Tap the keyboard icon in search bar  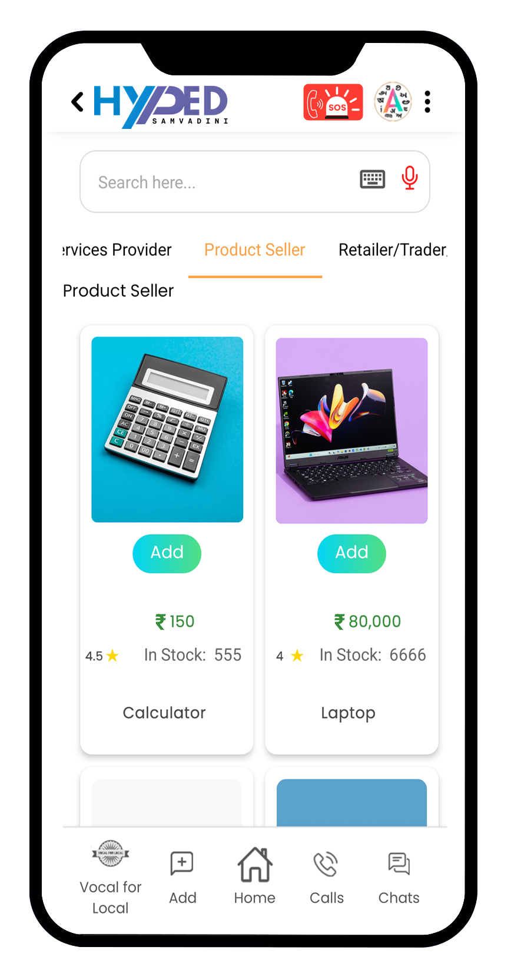[x=373, y=178]
